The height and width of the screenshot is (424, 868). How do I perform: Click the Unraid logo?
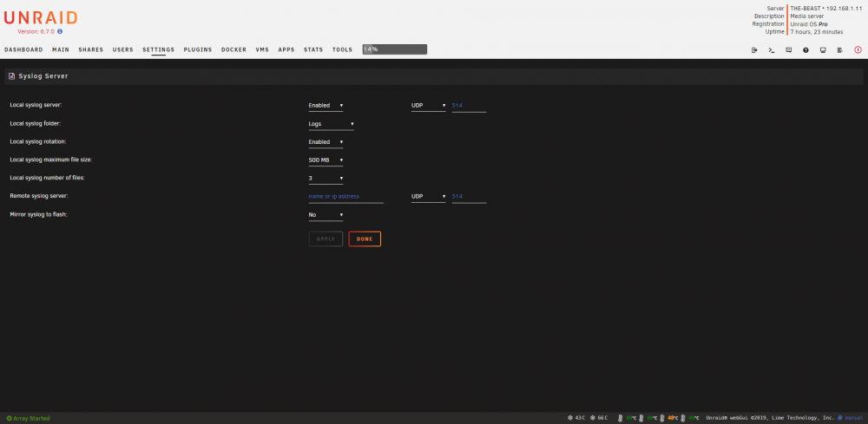click(41, 17)
